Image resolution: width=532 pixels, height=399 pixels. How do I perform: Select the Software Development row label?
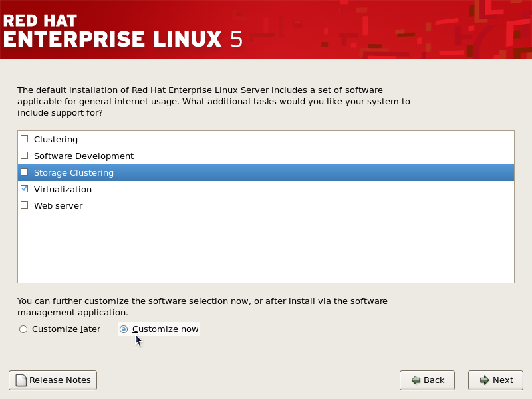84,156
